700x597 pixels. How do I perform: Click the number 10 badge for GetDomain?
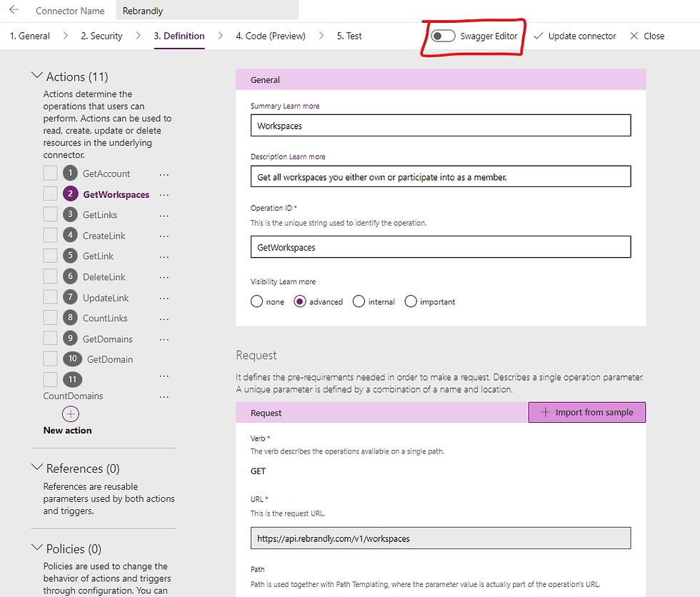click(x=72, y=358)
